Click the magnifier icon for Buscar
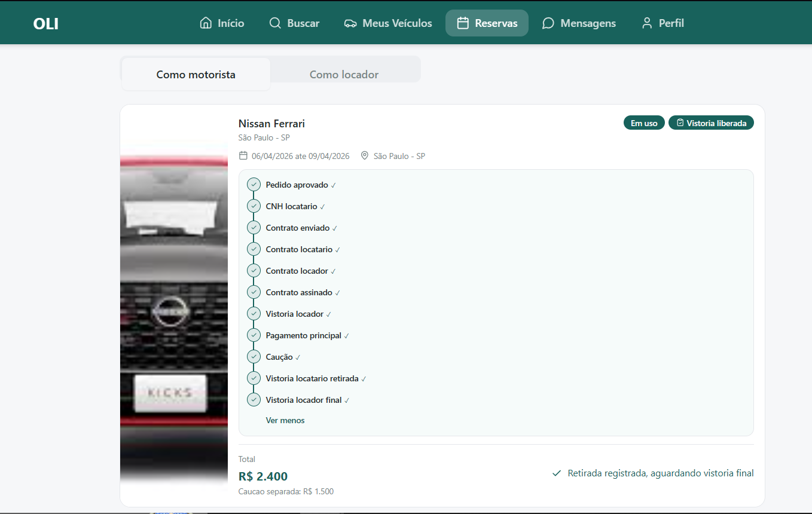This screenshot has height=514, width=812. coord(275,23)
